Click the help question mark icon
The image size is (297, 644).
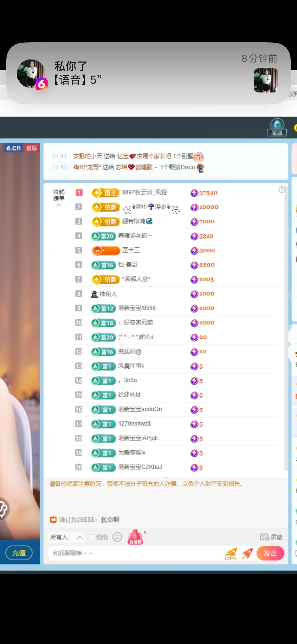pos(282,189)
